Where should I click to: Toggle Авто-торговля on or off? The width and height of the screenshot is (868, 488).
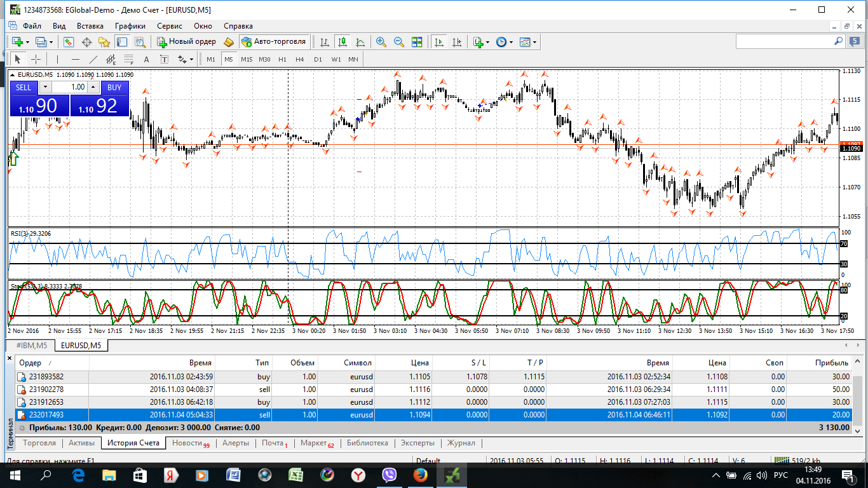click(x=274, y=41)
